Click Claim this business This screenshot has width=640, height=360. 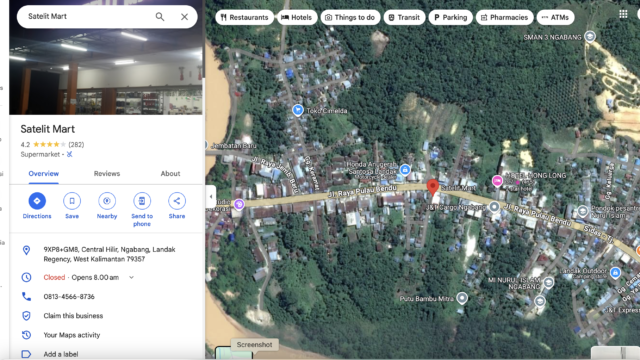73,316
